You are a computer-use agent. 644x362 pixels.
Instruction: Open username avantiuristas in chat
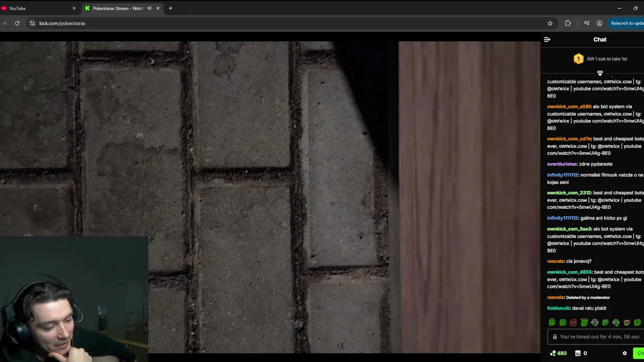pos(561,164)
